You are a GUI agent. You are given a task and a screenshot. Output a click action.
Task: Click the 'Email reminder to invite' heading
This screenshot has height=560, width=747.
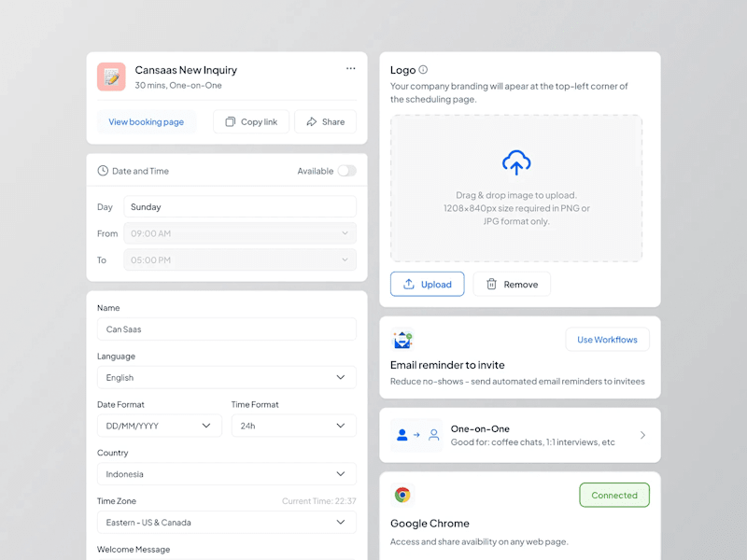pos(447,365)
